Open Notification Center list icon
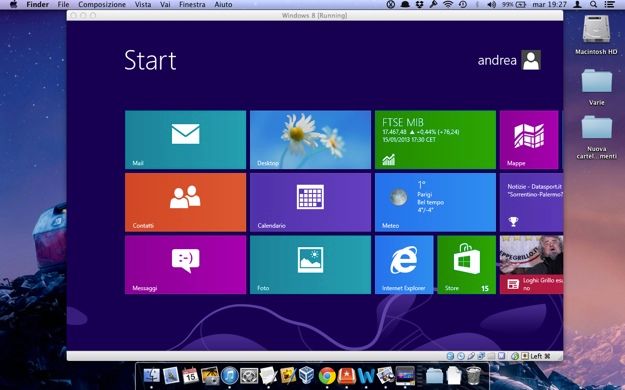This screenshot has width=625, height=390. click(609, 4)
